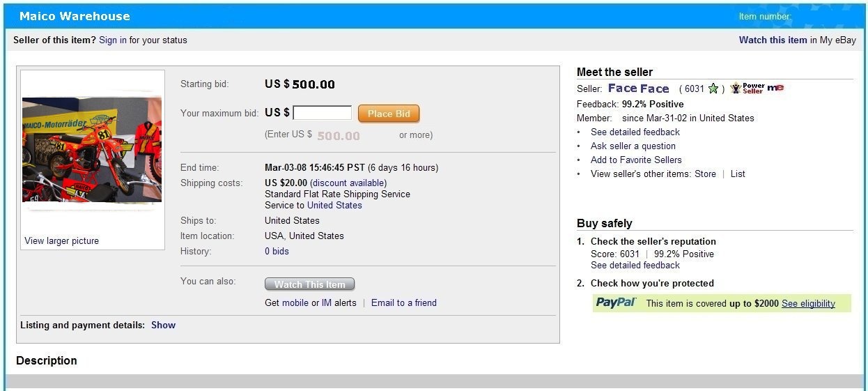This screenshot has width=868, height=391.
Task: Show listing and payment details
Action: (x=163, y=325)
